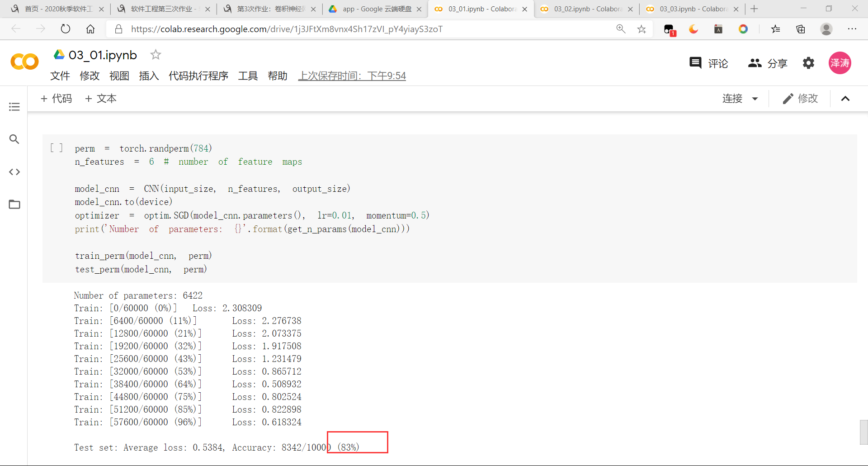Screen dimensions: 868x466
Task: Open the extension with red badge
Action: click(x=670, y=30)
